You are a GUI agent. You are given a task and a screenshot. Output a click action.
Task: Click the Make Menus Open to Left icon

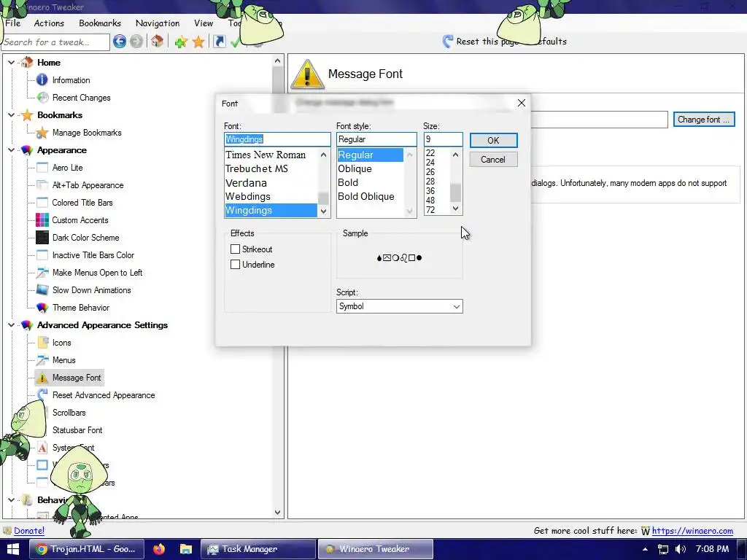click(42, 273)
